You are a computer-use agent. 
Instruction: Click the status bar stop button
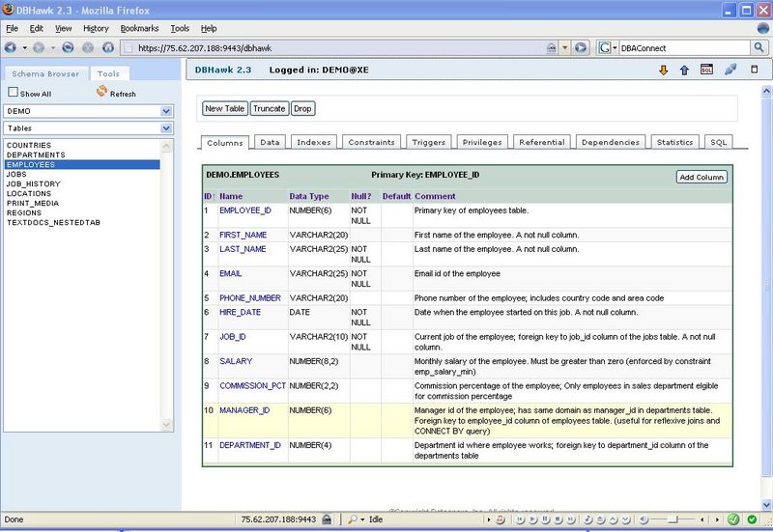click(558, 519)
